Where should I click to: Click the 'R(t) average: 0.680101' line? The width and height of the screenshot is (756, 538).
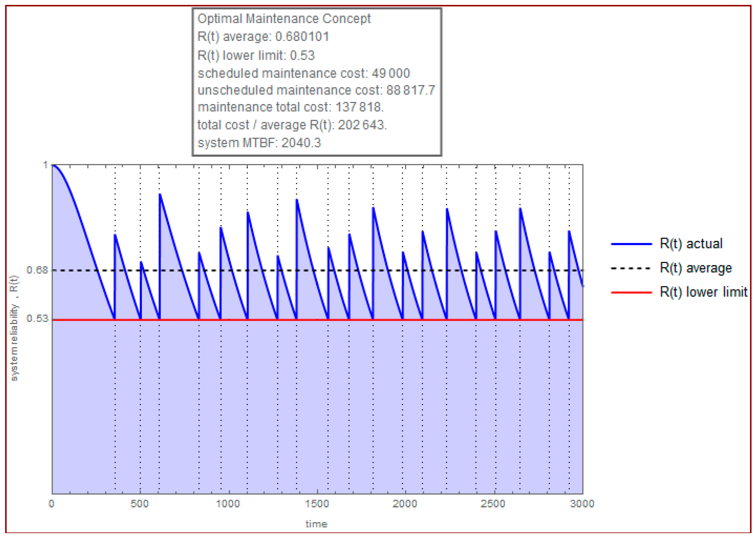point(263,36)
